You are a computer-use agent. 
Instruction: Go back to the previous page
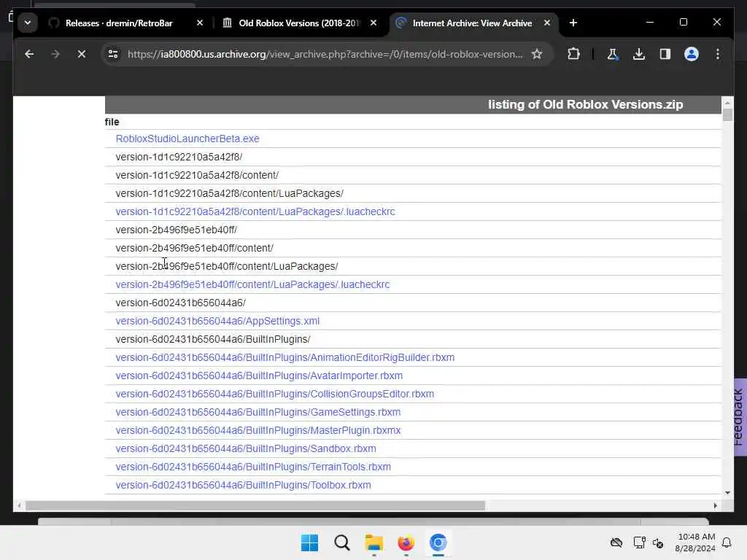pyautogui.click(x=29, y=54)
